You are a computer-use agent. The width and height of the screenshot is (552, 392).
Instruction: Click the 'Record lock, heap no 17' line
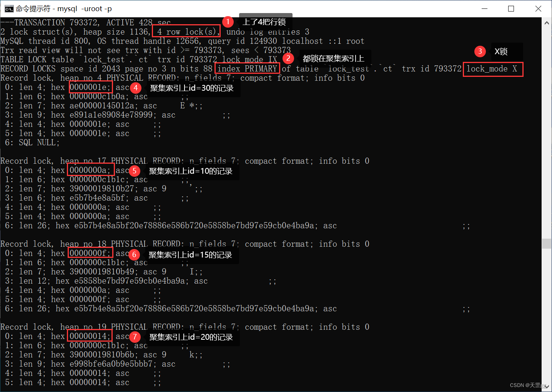click(185, 161)
